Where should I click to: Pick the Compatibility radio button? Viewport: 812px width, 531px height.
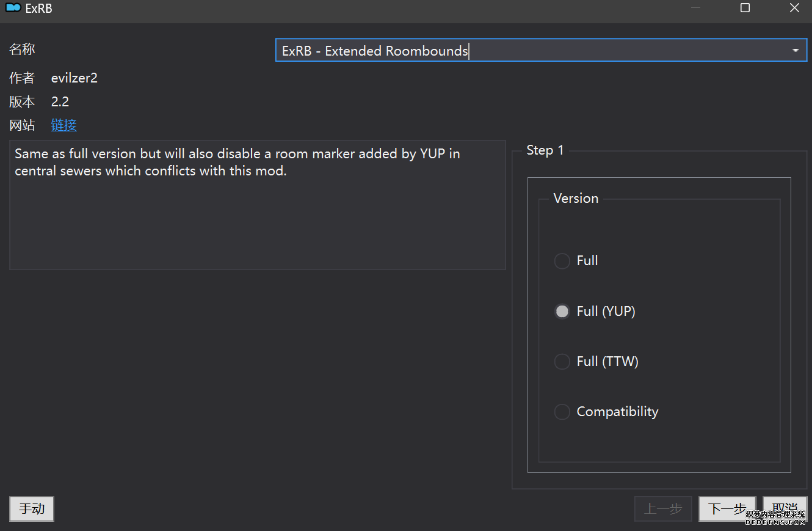(x=562, y=412)
